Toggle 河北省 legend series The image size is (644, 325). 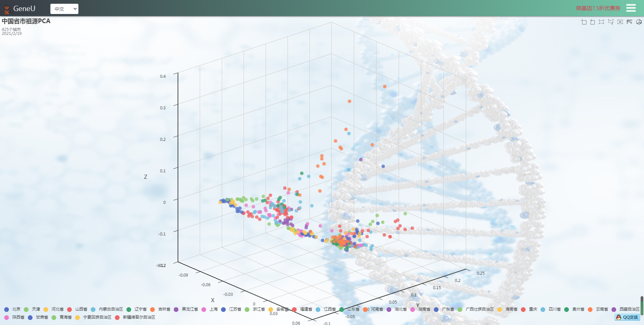click(54, 309)
